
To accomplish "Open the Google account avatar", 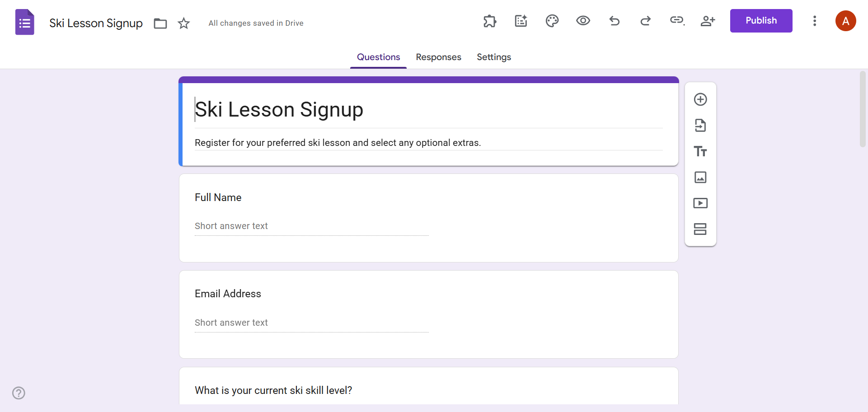I will (846, 21).
